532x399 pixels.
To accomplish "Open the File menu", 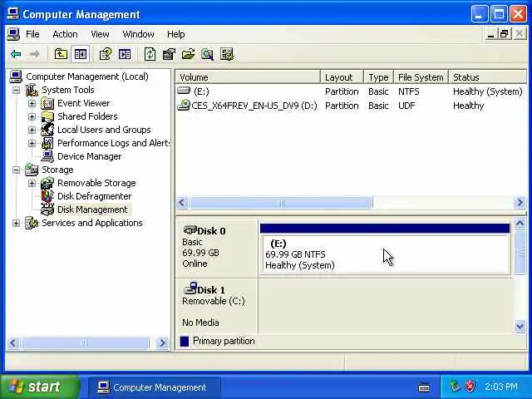I will (x=32, y=34).
